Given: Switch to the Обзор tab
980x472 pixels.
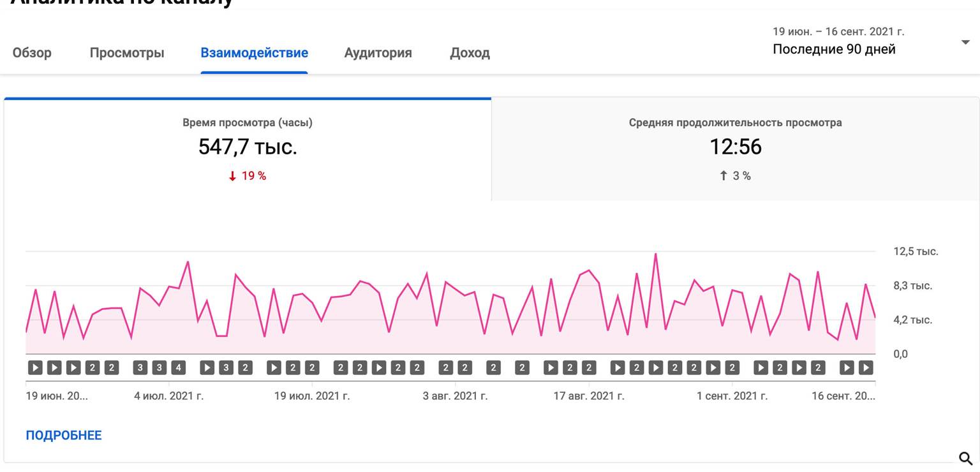Looking at the screenshot, I should pyautogui.click(x=32, y=53).
